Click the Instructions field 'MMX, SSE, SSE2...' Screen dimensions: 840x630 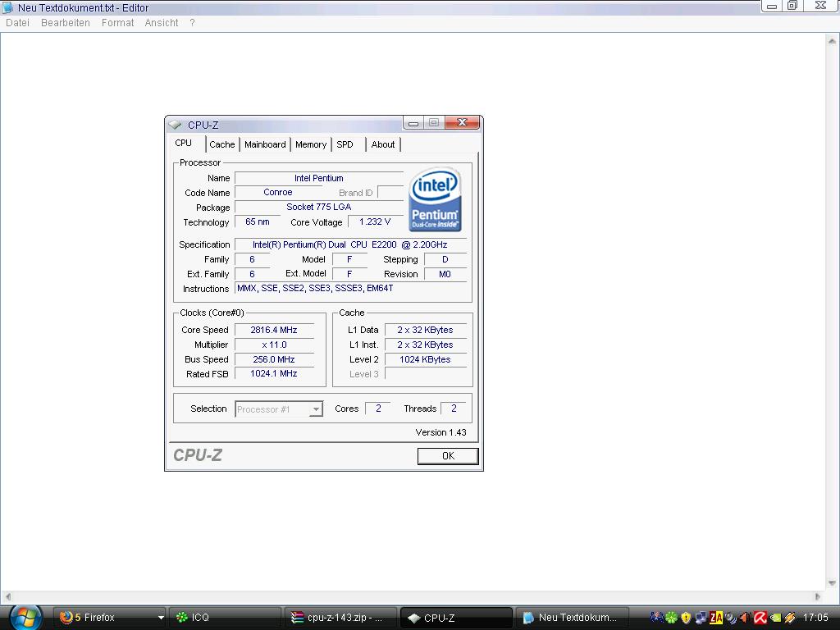(350, 288)
